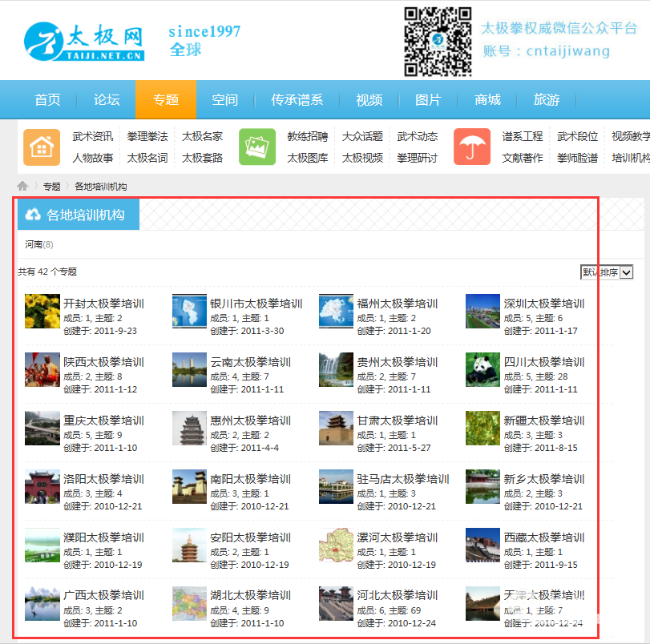Click the 教练招聘 sub-menu link
The image size is (650, 644).
pyautogui.click(x=307, y=136)
